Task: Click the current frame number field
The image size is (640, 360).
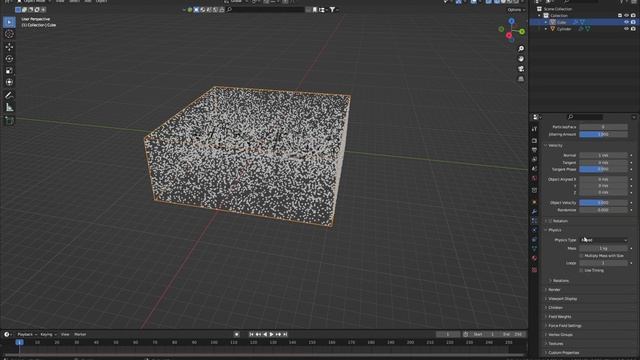Action: coord(448,334)
